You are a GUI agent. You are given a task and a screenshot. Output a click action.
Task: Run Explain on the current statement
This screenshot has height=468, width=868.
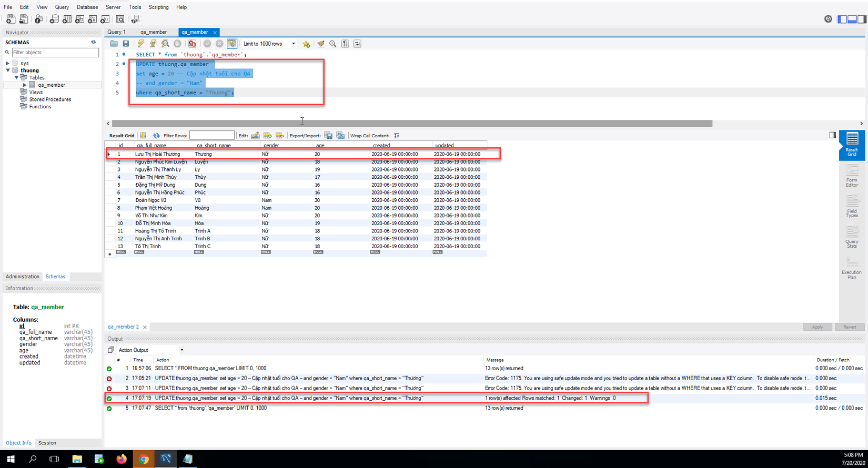165,44
